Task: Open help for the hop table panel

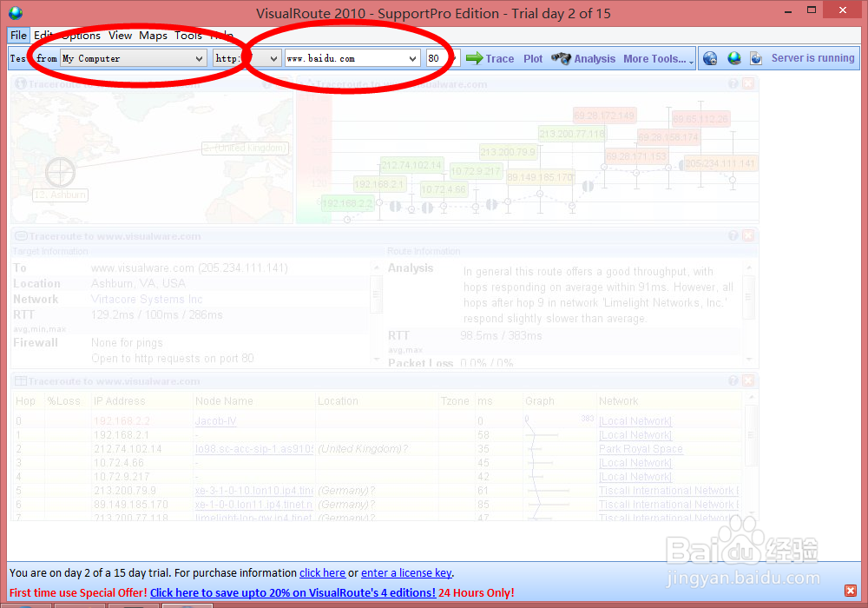Action: pos(733,380)
